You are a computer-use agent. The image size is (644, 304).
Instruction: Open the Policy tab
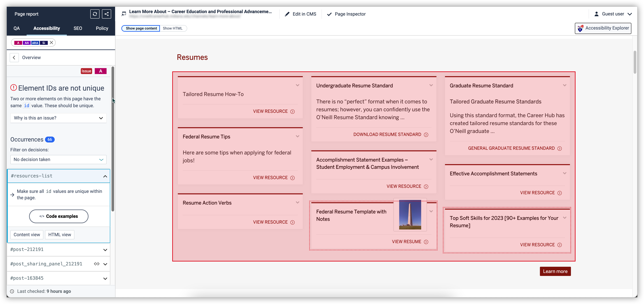102,28
